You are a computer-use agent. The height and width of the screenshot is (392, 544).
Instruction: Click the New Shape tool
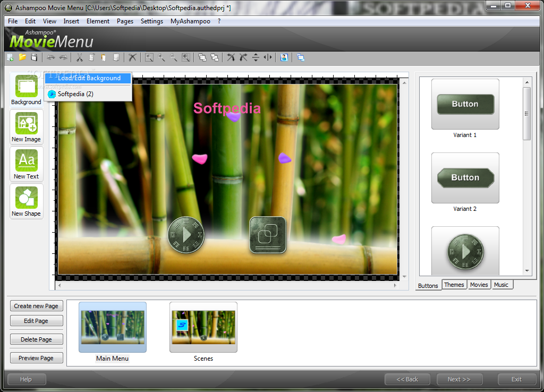click(x=27, y=201)
